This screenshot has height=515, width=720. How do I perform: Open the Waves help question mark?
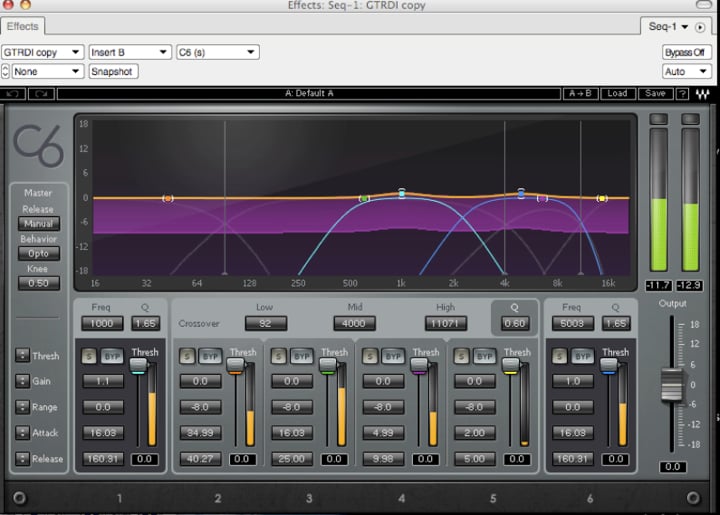pos(683,94)
